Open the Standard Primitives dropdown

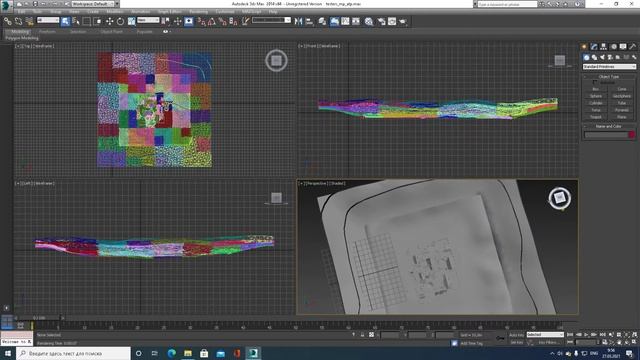point(609,67)
